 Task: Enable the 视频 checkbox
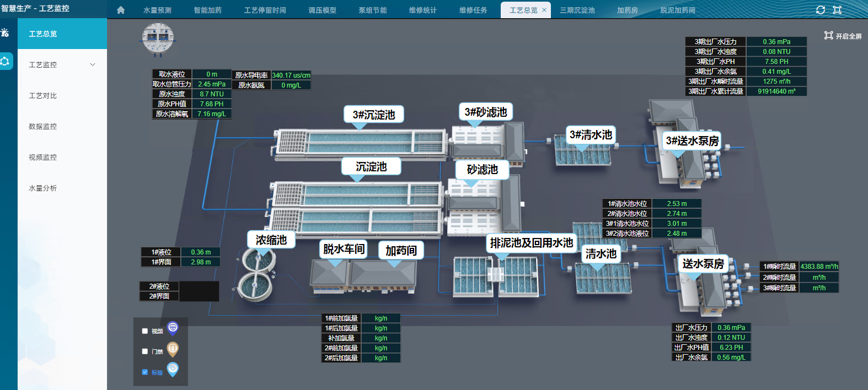145,331
